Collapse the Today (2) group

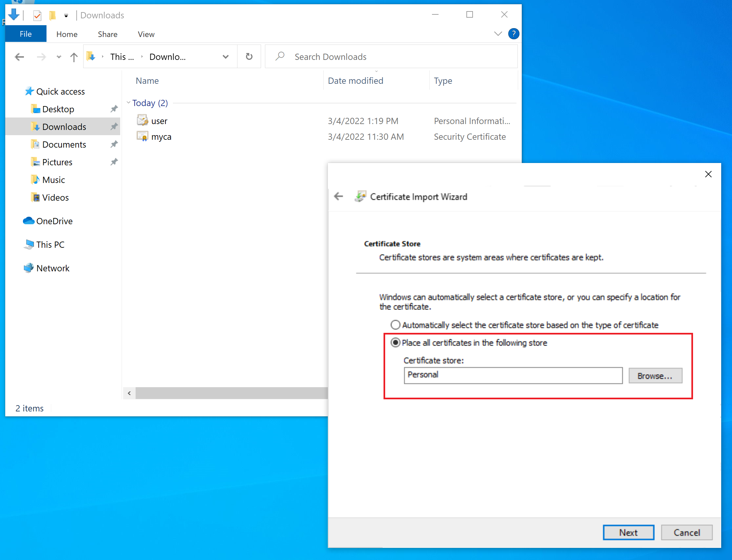coord(128,103)
